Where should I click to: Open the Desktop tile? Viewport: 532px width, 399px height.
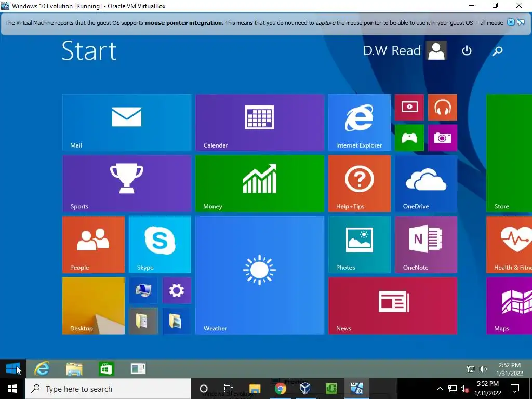click(94, 305)
